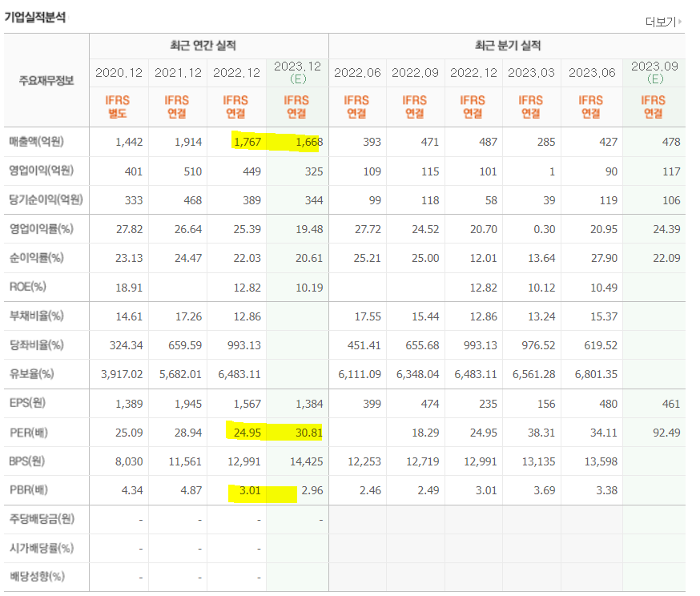This screenshot has width=700, height=596.
Task: Click the 부채비율(%) row label
Action: coord(37,316)
